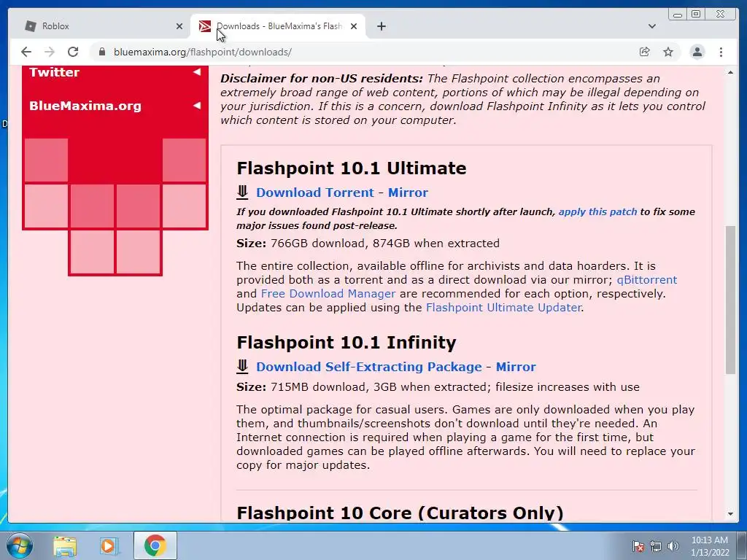Image resolution: width=747 pixels, height=560 pixels.
Task: Launch Windows Media Player from taskbar
Action: point(109,545)
